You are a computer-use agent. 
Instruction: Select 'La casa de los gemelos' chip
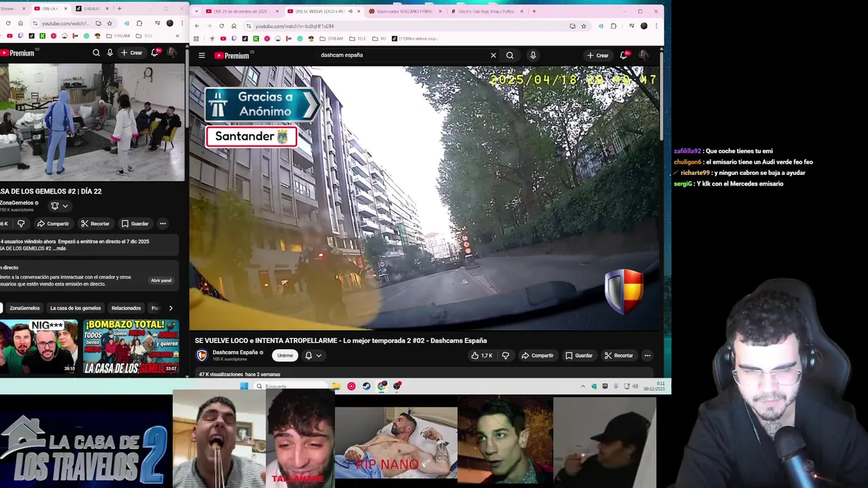tap(75, 308)
